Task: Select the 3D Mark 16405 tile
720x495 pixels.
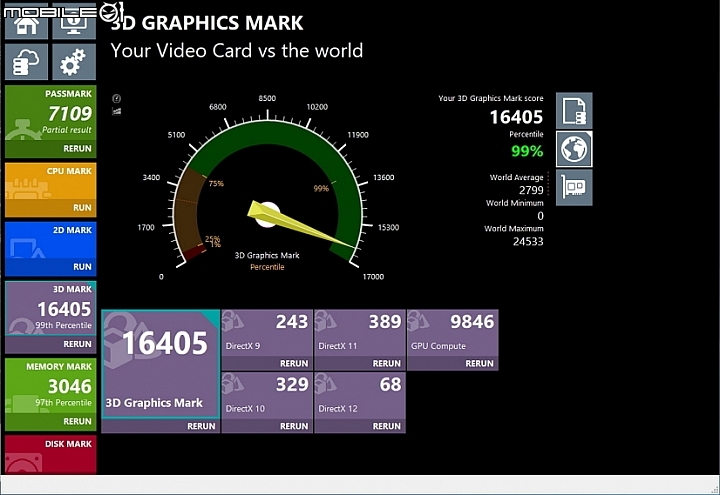Action: tap(51, 309)
